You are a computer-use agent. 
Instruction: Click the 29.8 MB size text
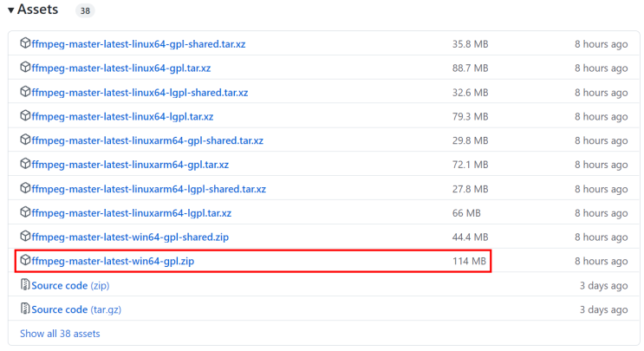coord(471,140)
